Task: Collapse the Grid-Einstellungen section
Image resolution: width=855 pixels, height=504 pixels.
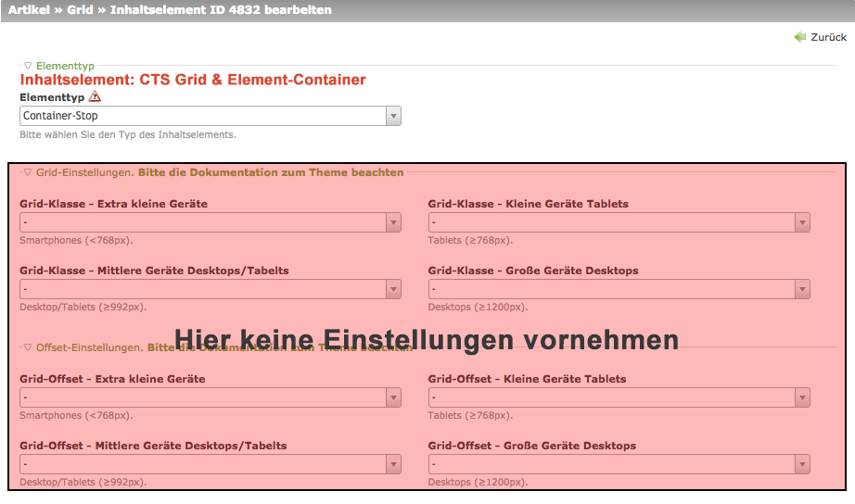Action: tap(28, 172)
